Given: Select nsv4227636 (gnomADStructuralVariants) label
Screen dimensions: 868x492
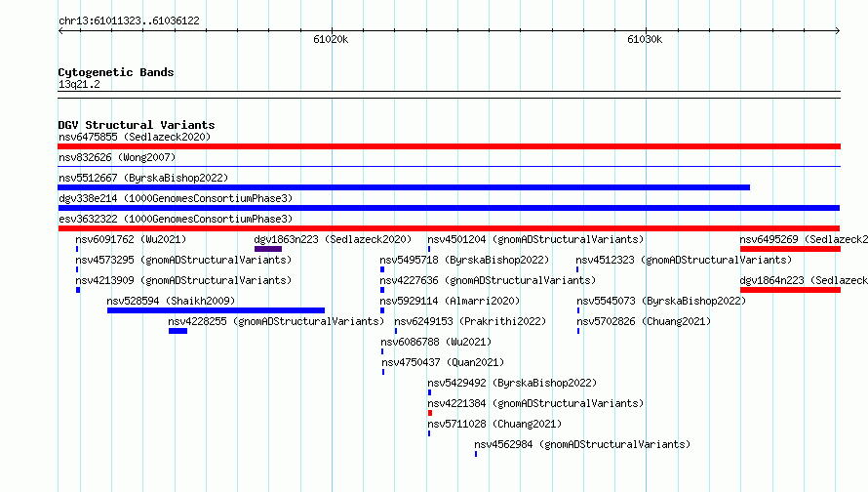Looking at the screenshot, I should (488, 280).
